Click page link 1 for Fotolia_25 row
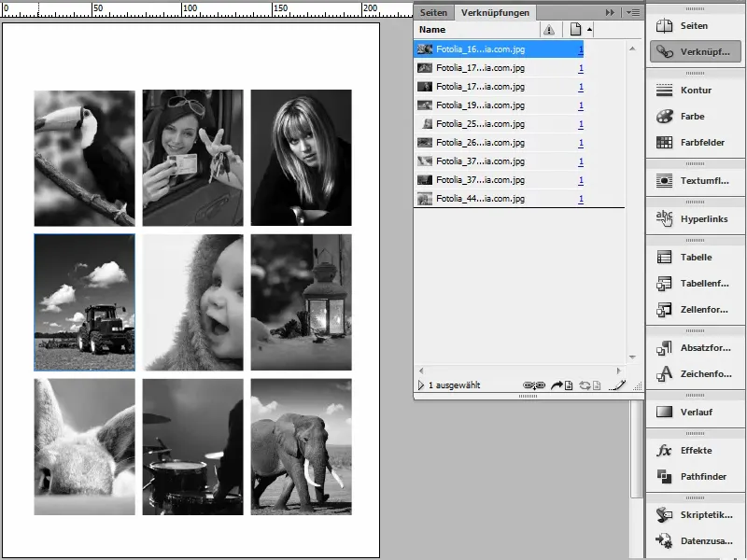747x560 pixels. [581, 124]
